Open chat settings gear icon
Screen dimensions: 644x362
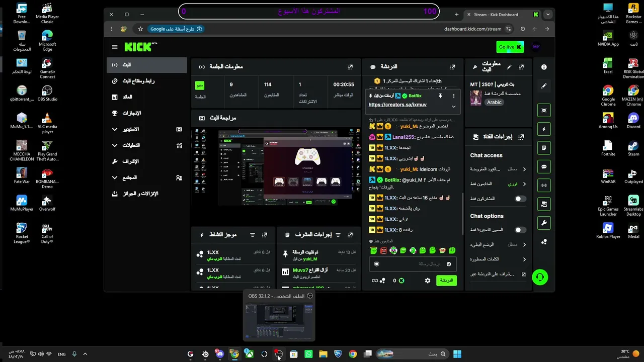point(428,281)
